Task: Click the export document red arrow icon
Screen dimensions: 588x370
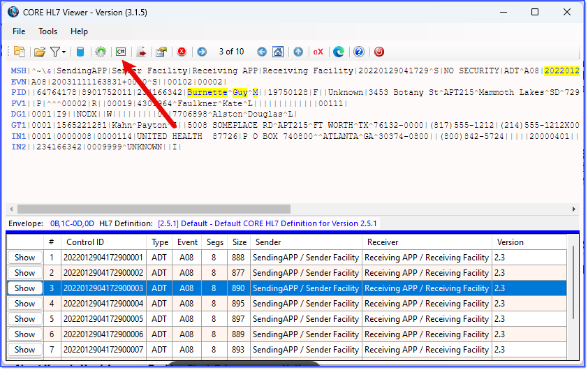Action: click(141, 52)
